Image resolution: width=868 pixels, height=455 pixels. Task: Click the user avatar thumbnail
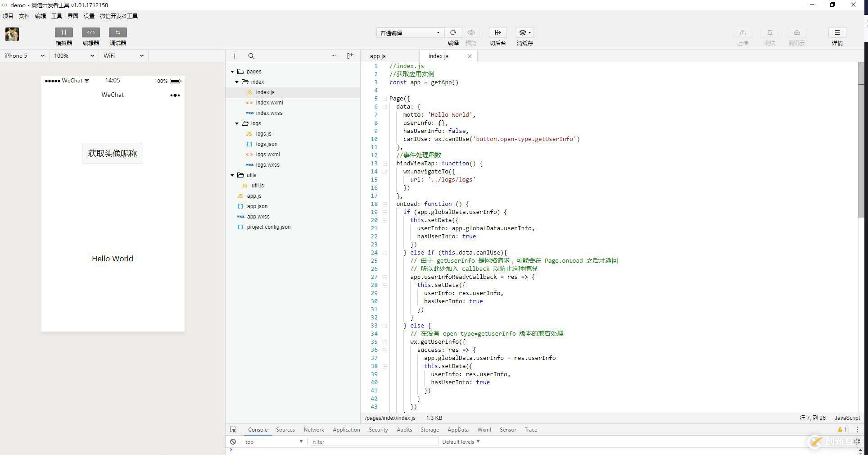pos(12,34)
